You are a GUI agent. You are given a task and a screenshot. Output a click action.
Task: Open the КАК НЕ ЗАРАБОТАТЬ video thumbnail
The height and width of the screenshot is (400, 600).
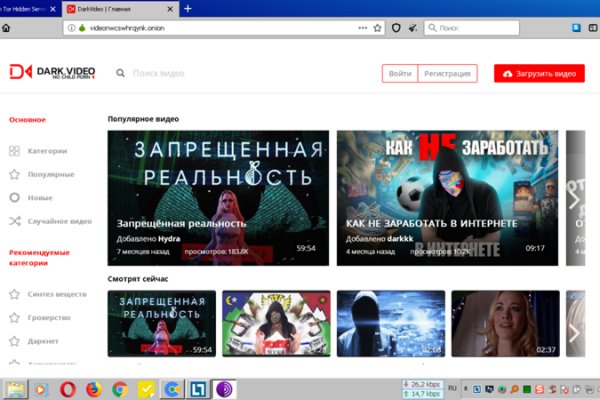pos(446,198)
